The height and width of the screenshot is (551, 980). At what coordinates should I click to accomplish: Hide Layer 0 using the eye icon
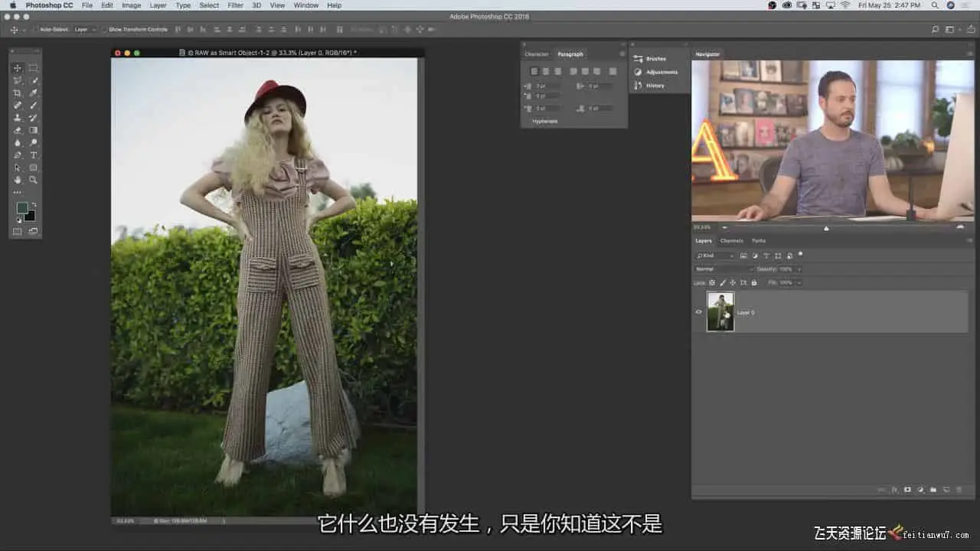click(x=698, y=312)
